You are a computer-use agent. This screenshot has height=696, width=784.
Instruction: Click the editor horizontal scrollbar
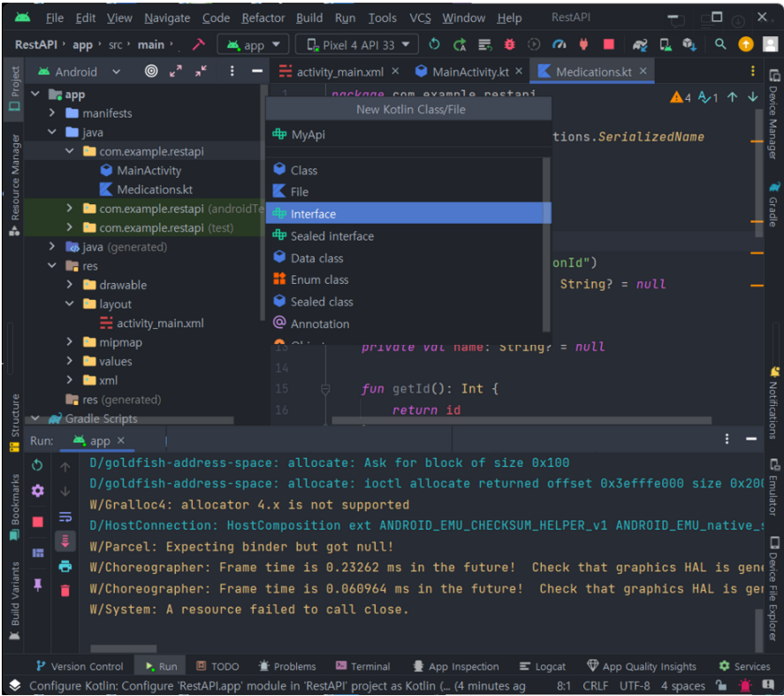point(521,420)
